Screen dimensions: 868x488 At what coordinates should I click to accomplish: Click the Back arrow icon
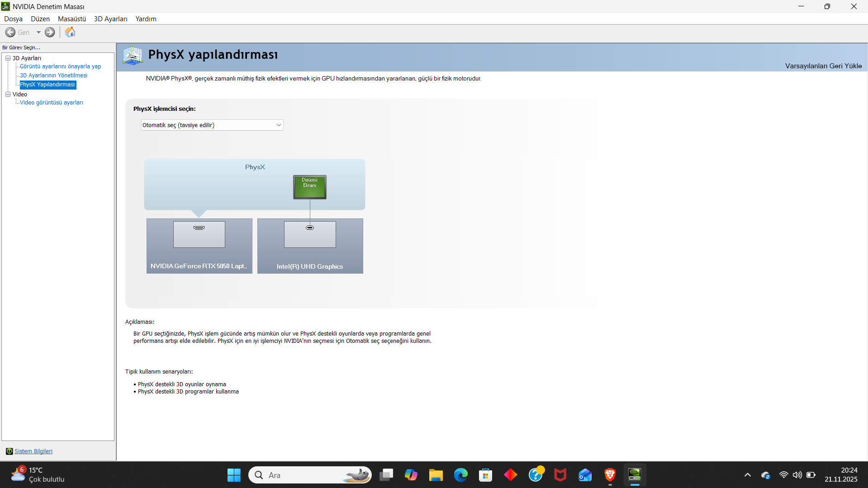pos(10,32)
